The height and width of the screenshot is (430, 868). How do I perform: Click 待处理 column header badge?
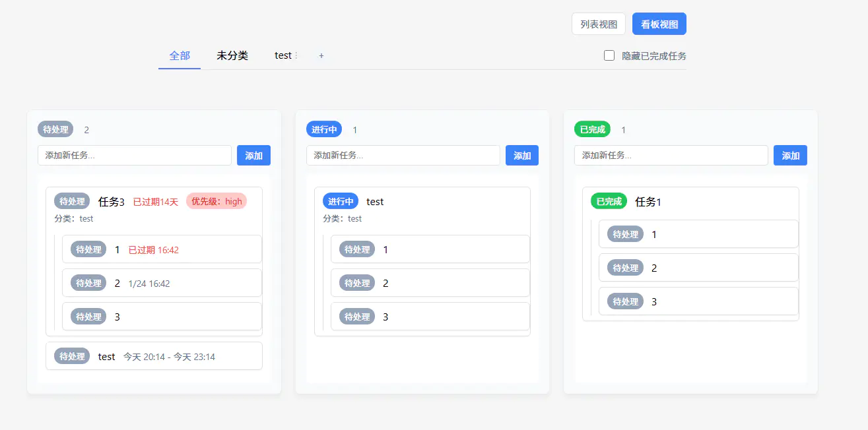pos(55,129)
